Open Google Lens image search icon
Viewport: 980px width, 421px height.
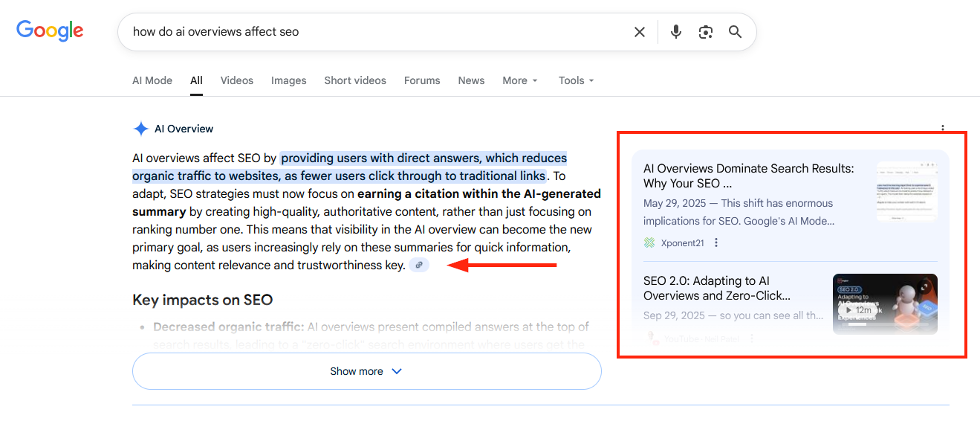click(x=705, y=32)
